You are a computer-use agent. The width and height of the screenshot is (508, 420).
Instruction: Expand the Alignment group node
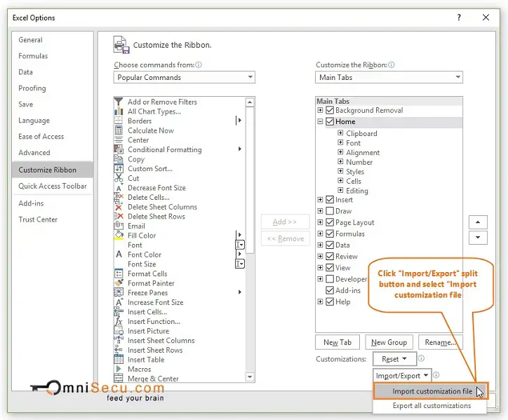(x=340, y=152)
